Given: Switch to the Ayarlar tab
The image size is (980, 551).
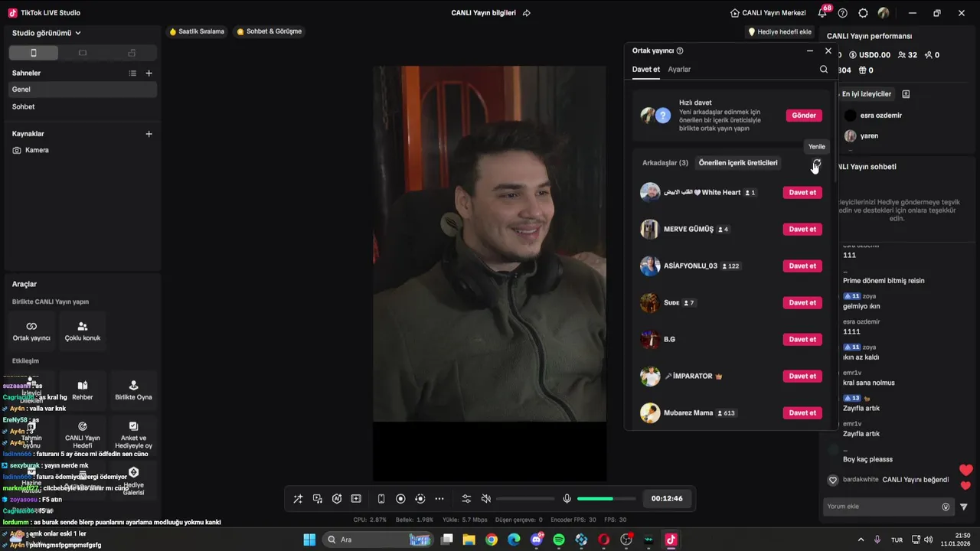Looking at the screenshot, I should [679, 69].
